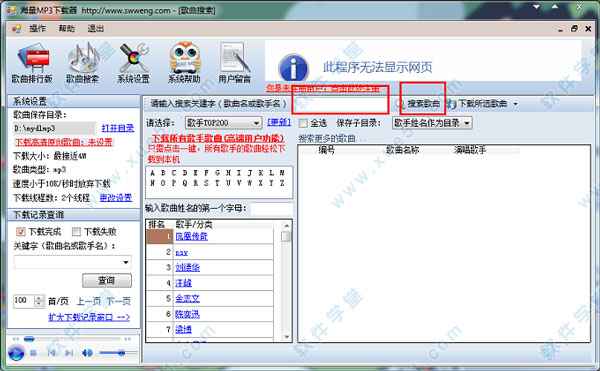Uncheck the 下载完成 checkbox
The height and width of the screenshot is (371, 600).
(21, 231)
